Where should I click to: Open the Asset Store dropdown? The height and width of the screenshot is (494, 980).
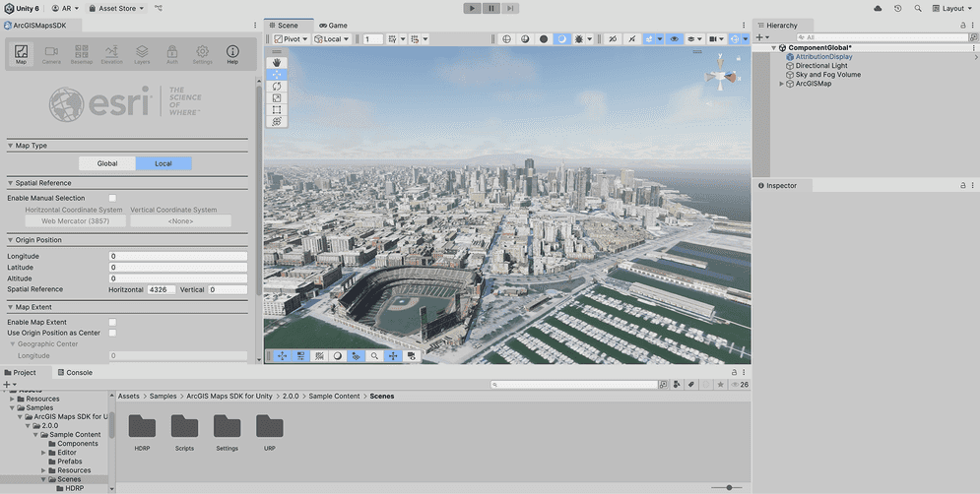click(x=117, y=8)
